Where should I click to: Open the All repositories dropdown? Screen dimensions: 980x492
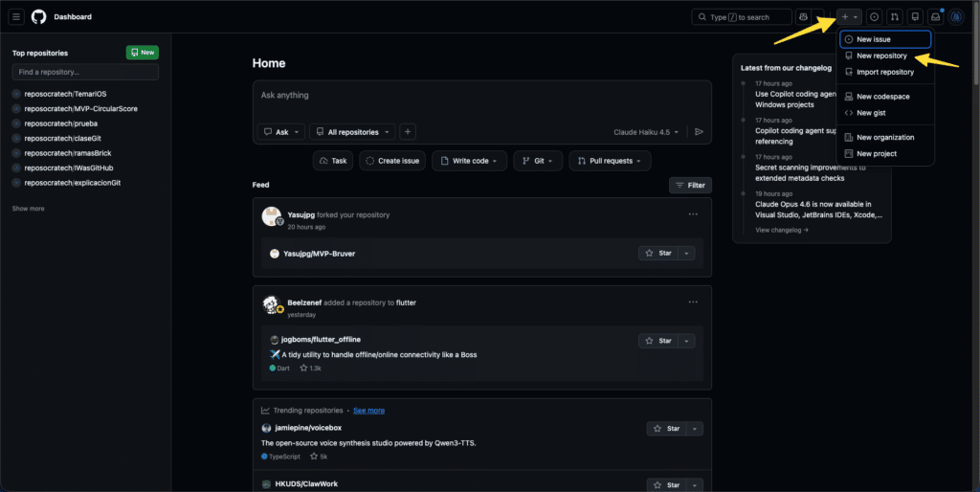[352, 132]
